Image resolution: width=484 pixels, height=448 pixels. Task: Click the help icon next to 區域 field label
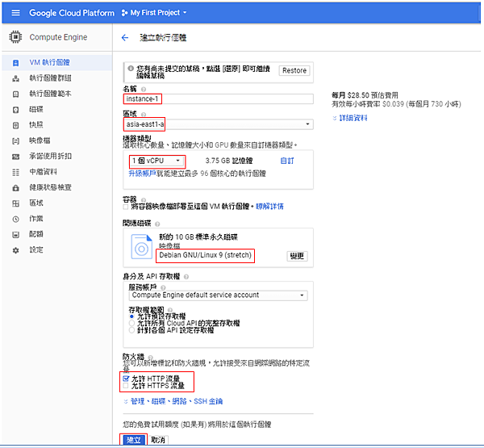point(144,115)
